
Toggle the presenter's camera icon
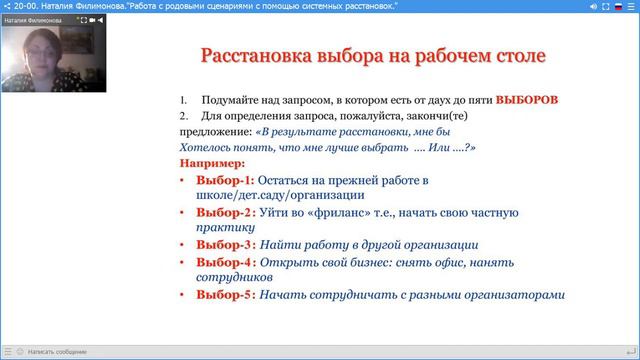92,20
